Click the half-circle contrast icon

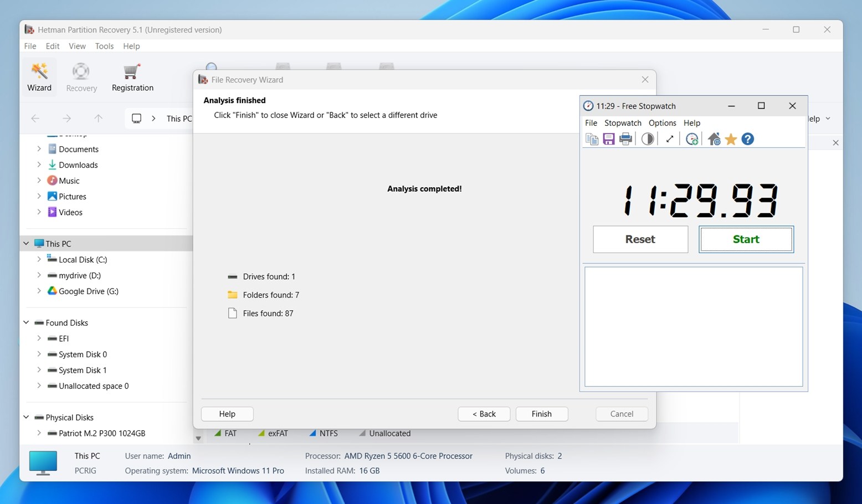tap(647, 139)
